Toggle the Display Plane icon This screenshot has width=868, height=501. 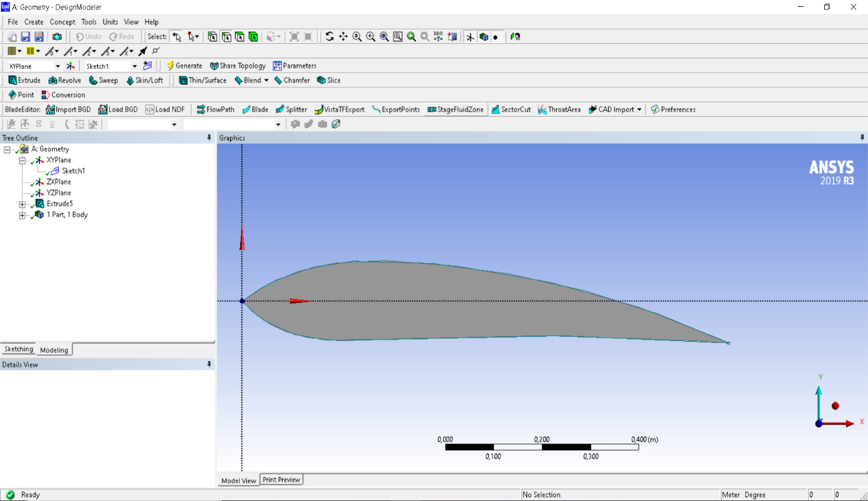tap(470, 37)
